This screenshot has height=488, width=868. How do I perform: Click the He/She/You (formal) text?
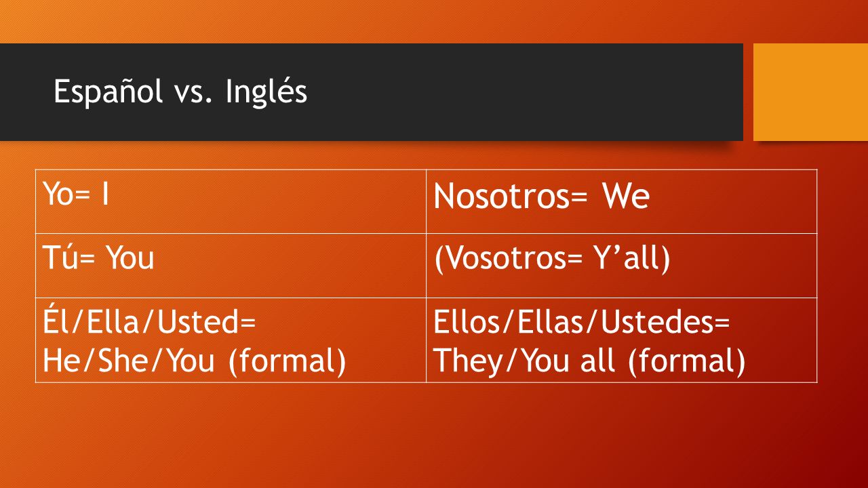(195, 361)
